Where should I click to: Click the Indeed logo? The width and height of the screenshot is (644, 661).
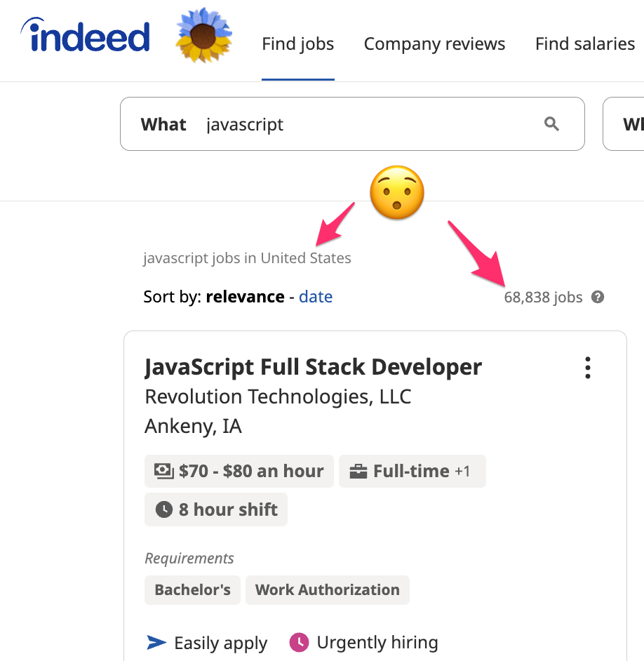(86, 35)
